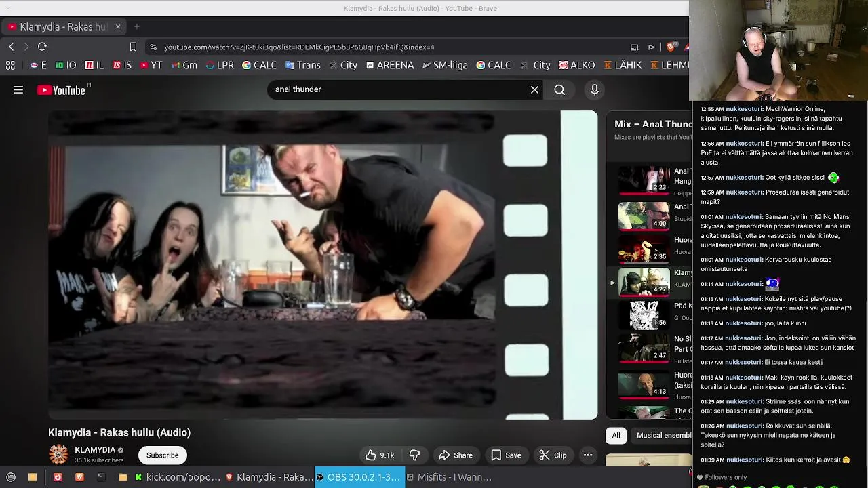Select the currently playing 4:27 Klamydia thumbnail
The image size is (868, 488).
click(644, 282)
